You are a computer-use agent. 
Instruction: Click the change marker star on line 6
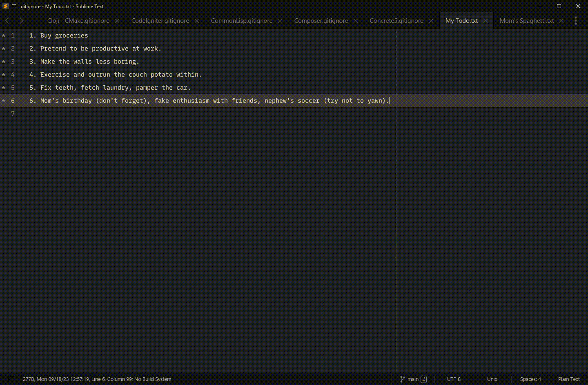4,101
